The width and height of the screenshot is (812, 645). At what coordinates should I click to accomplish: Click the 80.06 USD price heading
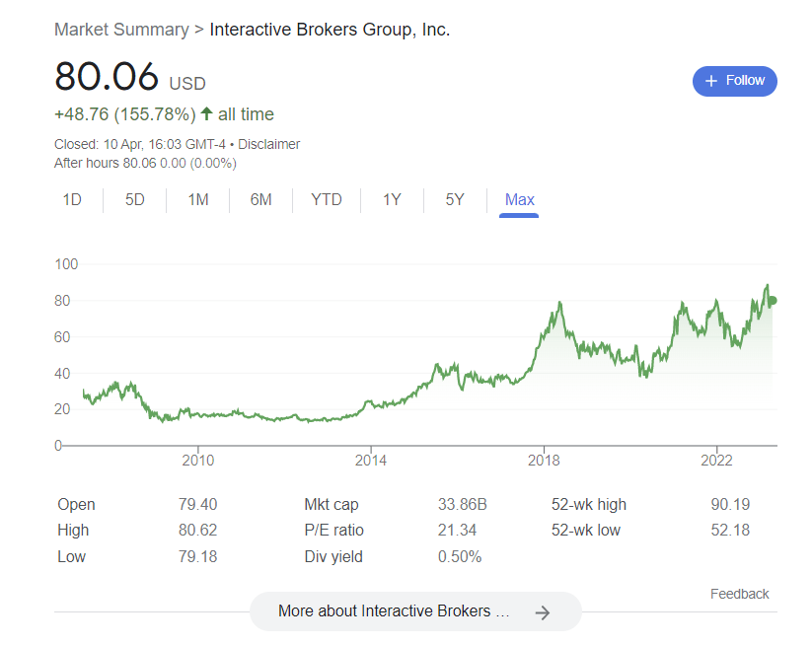click(107, 77)
